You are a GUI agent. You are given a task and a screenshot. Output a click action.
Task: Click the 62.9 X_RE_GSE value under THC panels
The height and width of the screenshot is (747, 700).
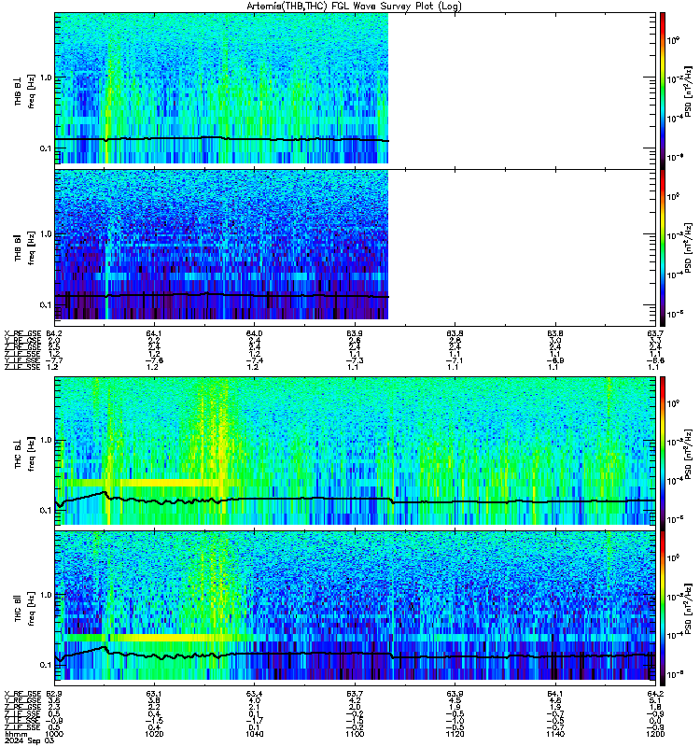tap(53, 694)
